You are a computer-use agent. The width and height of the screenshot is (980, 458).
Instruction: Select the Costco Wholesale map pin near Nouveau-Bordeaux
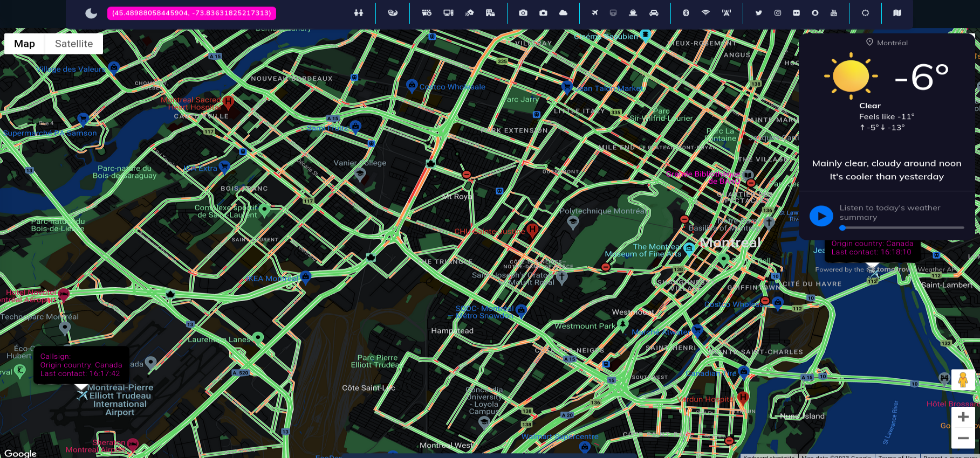pyautogui.click(x=412, y=86)
